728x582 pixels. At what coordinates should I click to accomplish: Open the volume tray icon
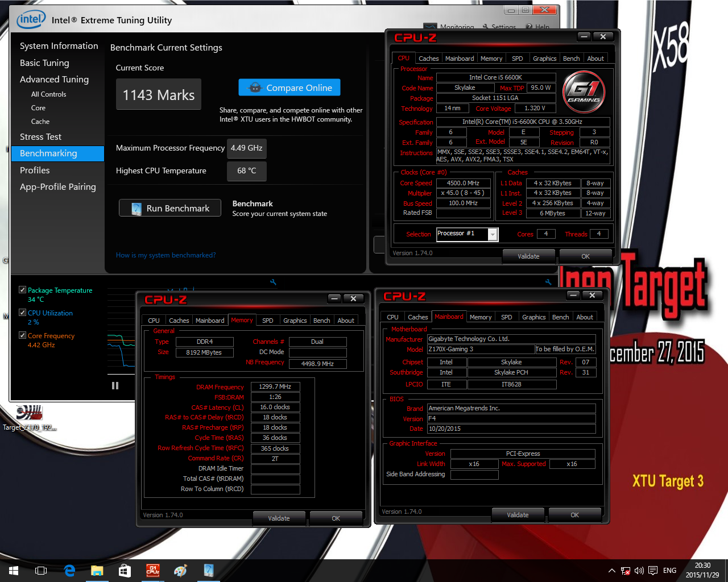coord(639,571)
